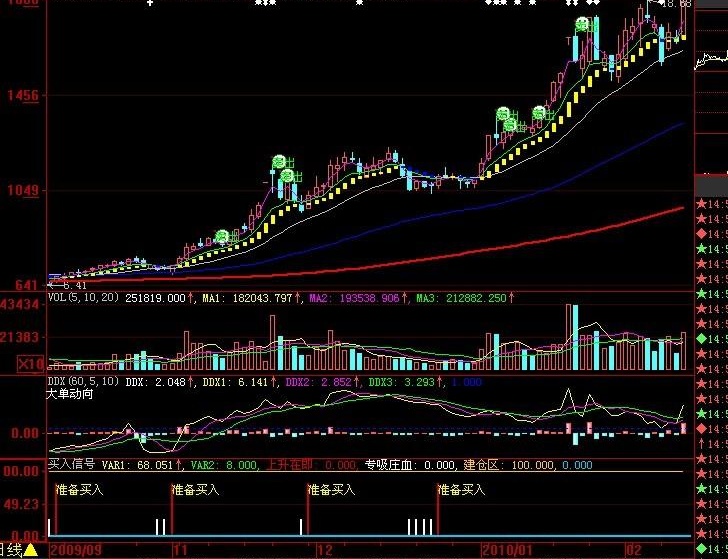Click the 大单动向 label

point(70,394)
